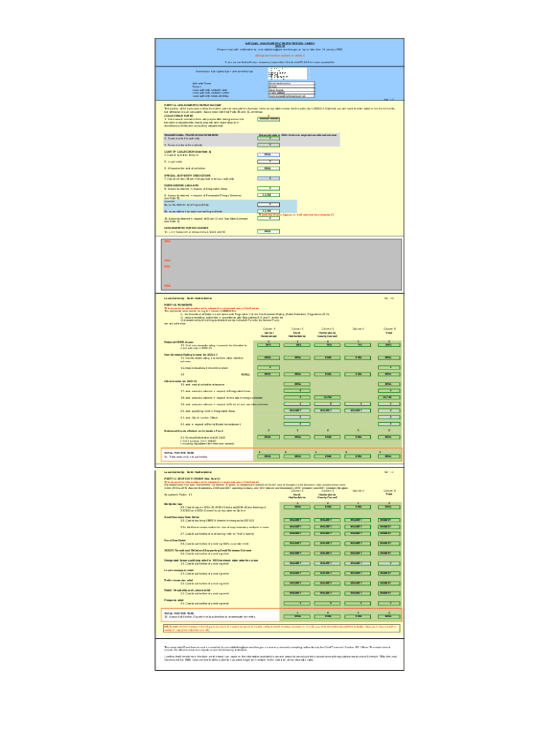The height and width of the screenshot is (745, 560).
Task: Click the Multiplier Cap line 25 Column 2 cell
Action: coord(296,506)
